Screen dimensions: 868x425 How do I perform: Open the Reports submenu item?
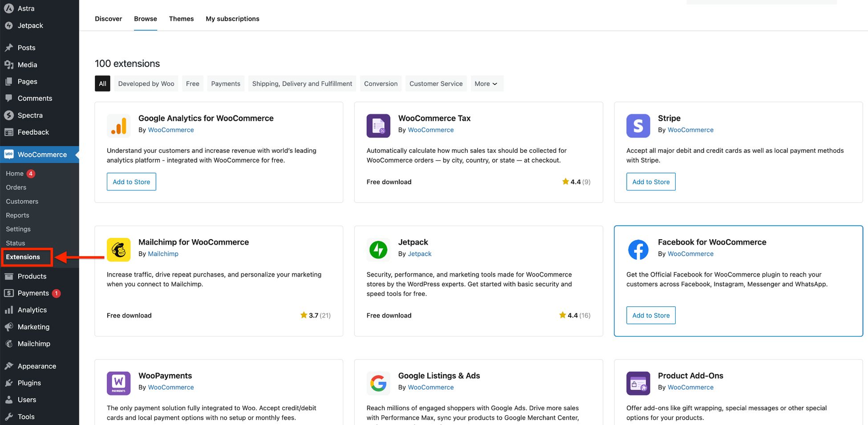[x=17, y=215]
